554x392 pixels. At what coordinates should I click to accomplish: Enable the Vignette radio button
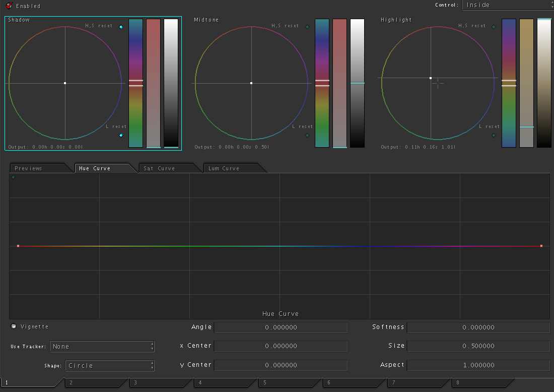(14, 326)
